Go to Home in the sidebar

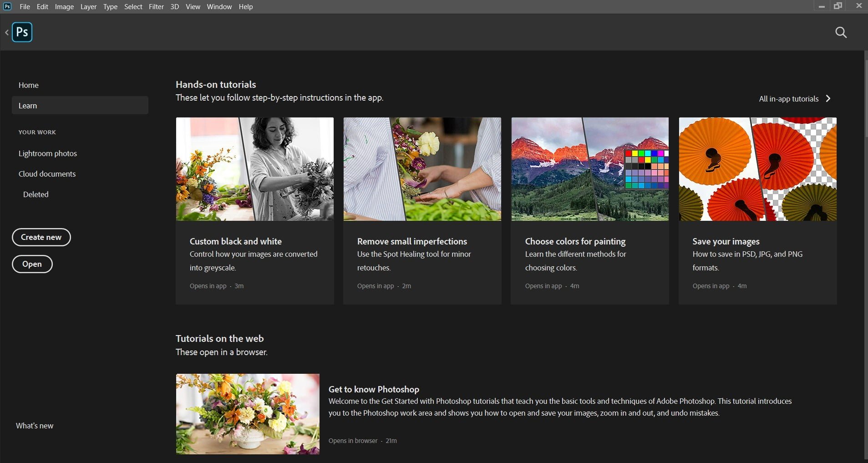[28, 85]
